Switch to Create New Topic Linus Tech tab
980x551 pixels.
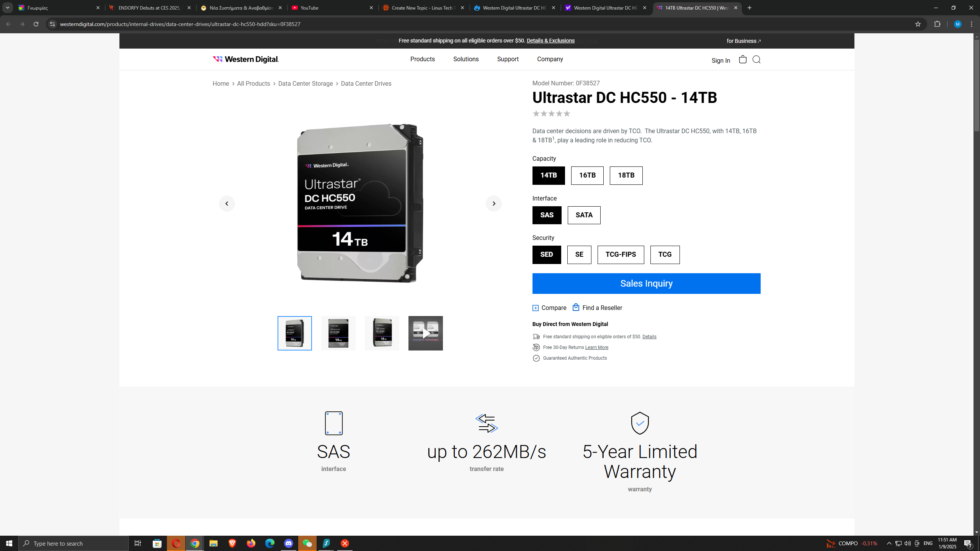424,8
